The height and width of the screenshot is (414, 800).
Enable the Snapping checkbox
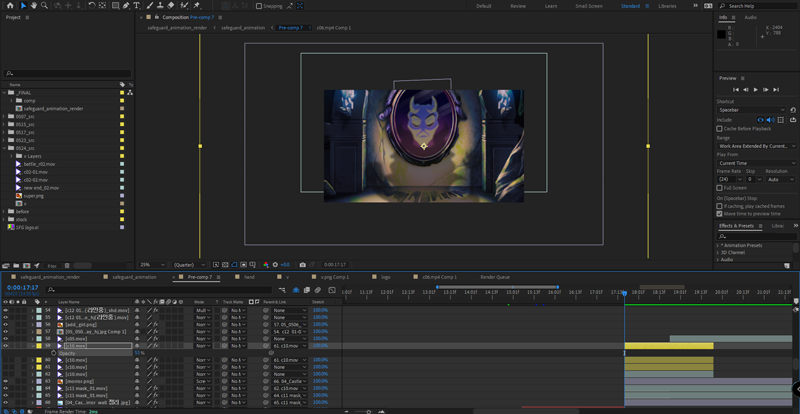pos(259,6)
